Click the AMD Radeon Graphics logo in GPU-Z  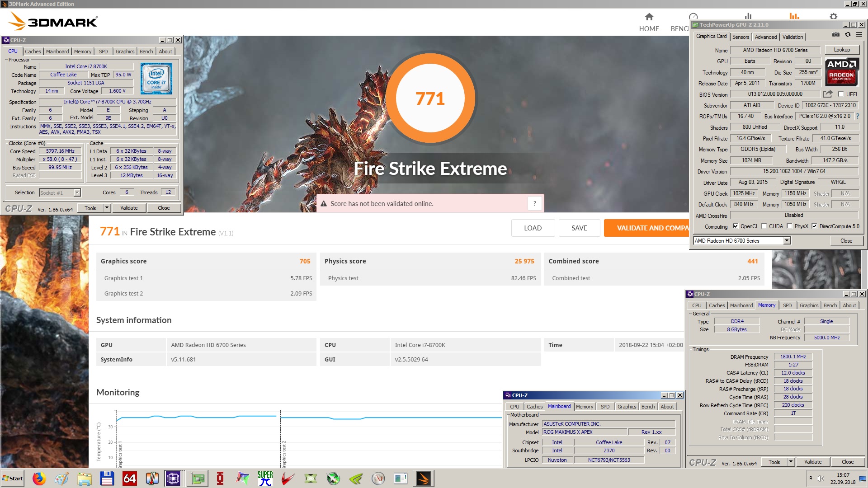click(841, 72)
